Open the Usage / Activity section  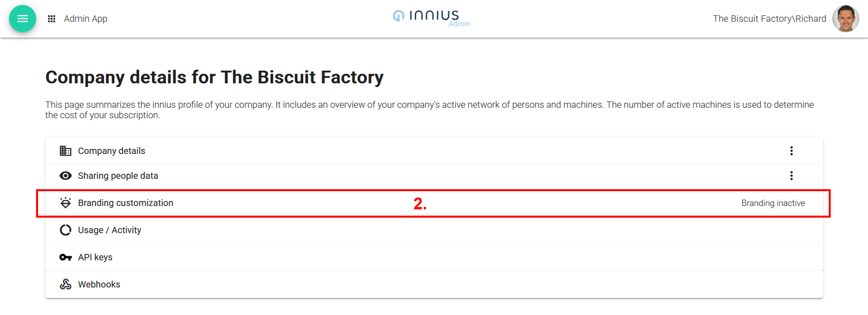(x=109, y=230)
